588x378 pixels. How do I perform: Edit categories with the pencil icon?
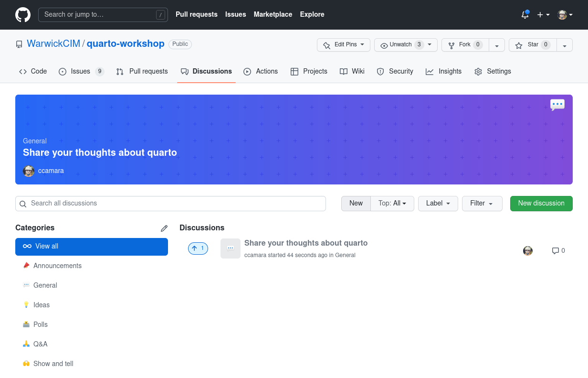coord(164,228)
